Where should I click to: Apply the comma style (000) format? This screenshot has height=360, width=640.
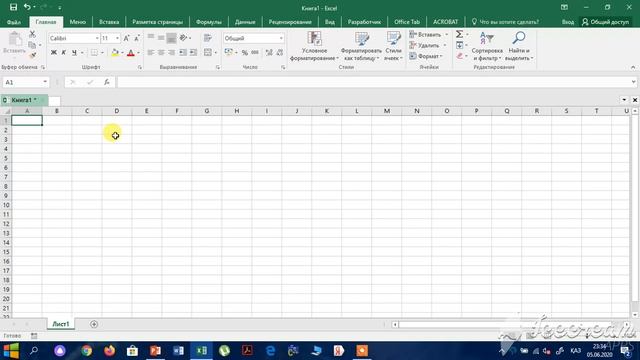[255, 53]
